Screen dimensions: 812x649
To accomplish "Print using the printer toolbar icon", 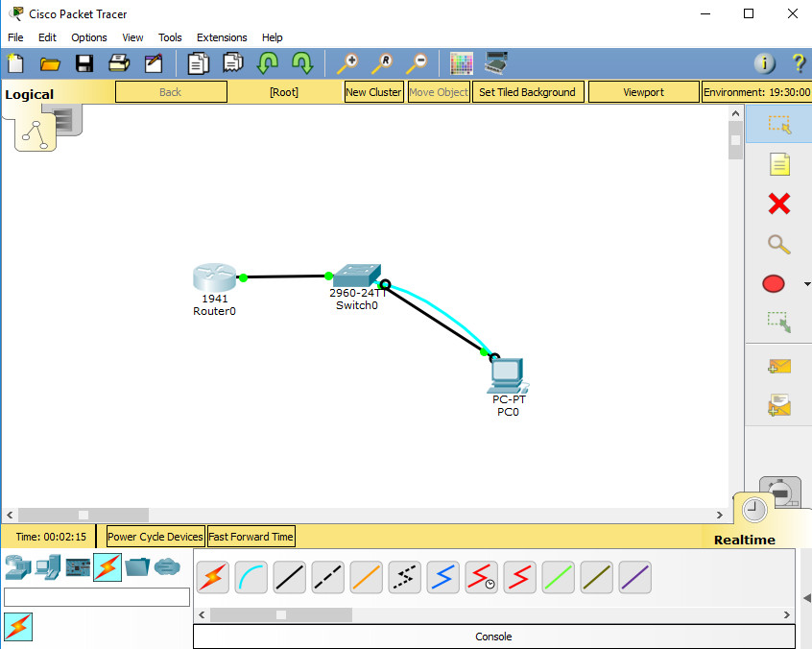I will (119, 63).
